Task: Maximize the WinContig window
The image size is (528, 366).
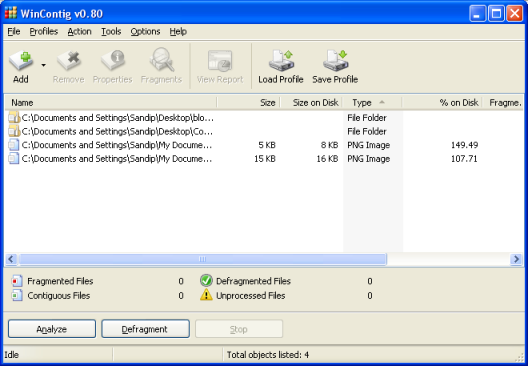Action: [x=496, y=14]
